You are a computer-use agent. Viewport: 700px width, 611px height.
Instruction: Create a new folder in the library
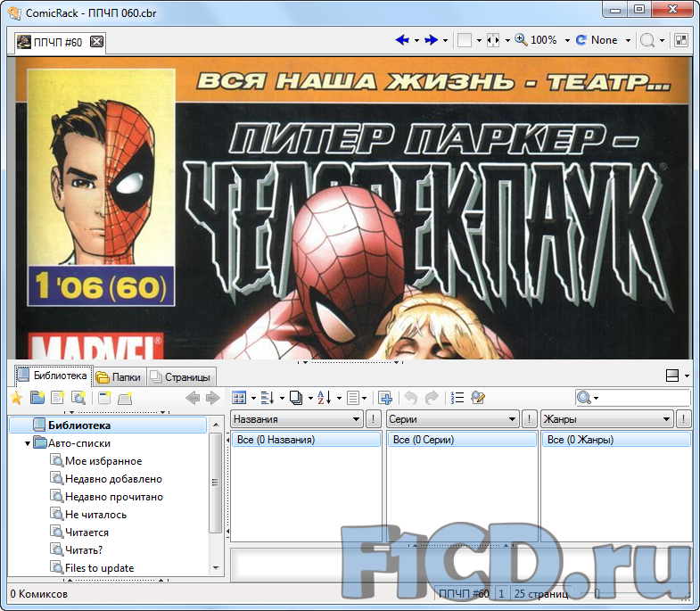(37, 398)
